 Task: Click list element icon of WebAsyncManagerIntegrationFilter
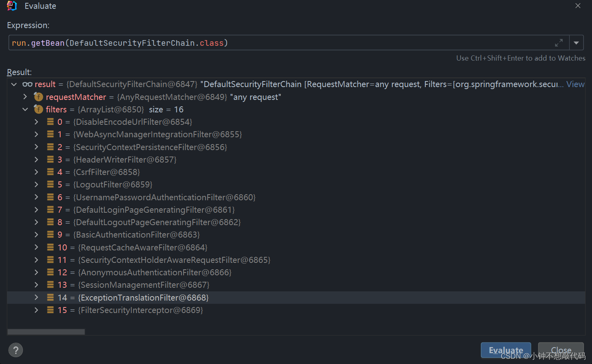[50, 134]
